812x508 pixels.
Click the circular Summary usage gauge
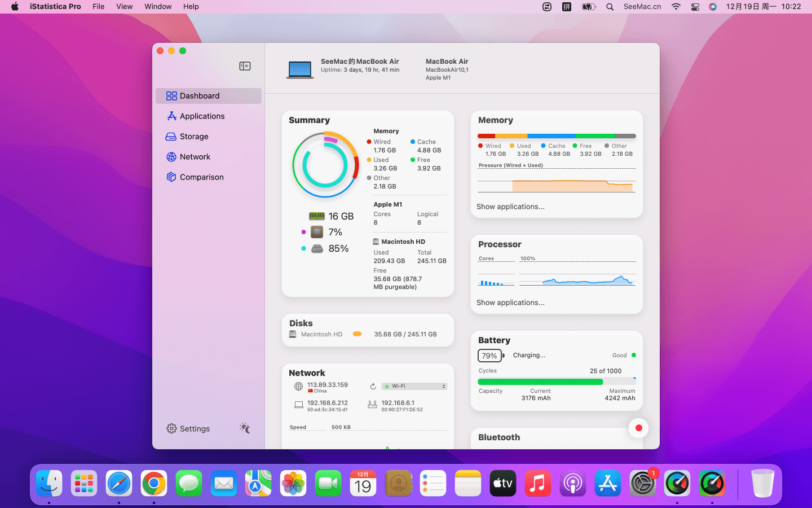click(325, 165)
